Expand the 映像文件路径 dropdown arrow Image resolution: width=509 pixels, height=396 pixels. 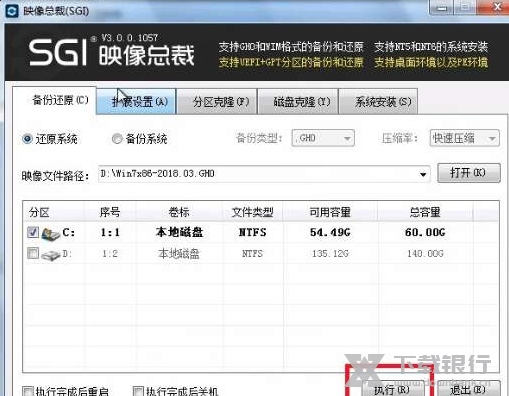point(423,174)
